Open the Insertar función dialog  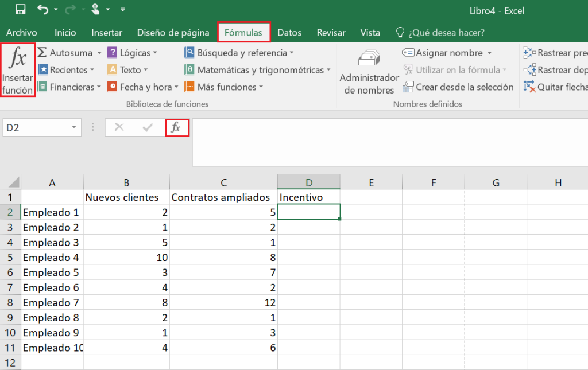17,69
